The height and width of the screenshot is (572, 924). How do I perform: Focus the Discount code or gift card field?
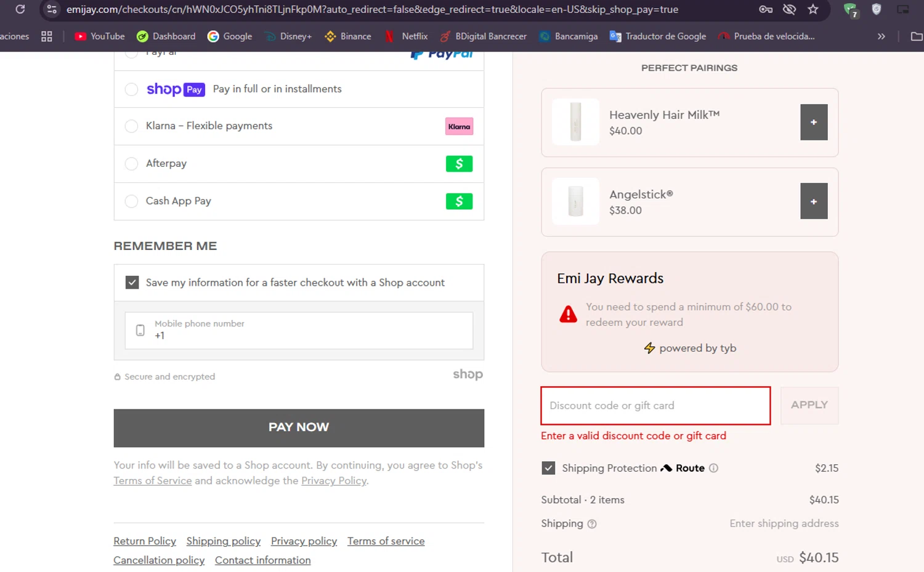tap(655, 406)
